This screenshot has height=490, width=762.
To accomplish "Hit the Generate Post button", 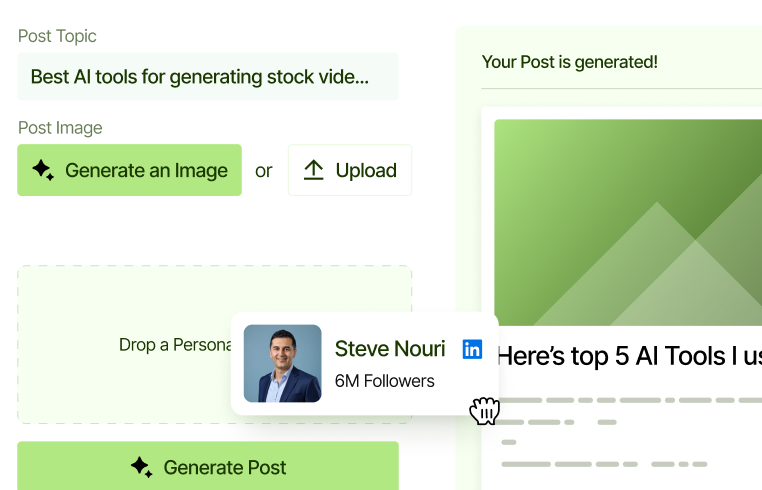I will pos(208,466).
